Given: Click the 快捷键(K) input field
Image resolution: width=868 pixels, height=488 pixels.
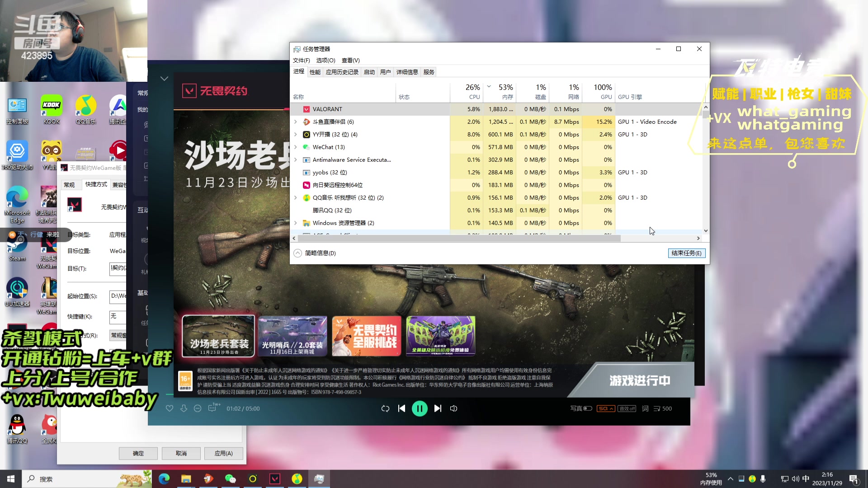Looking at the screenshot, I should pos(118,317).
